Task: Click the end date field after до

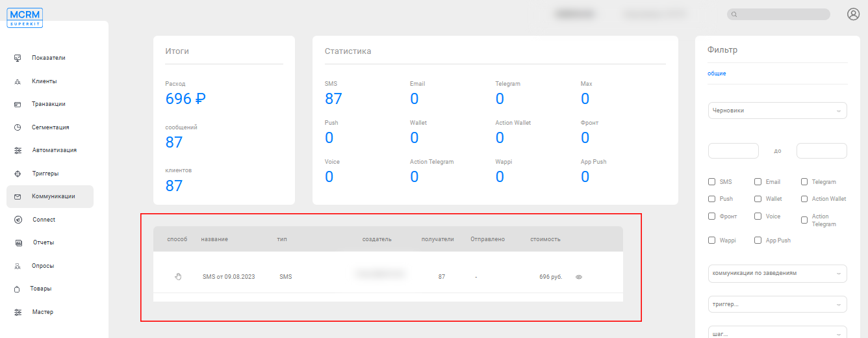Action: pos(822,151)
